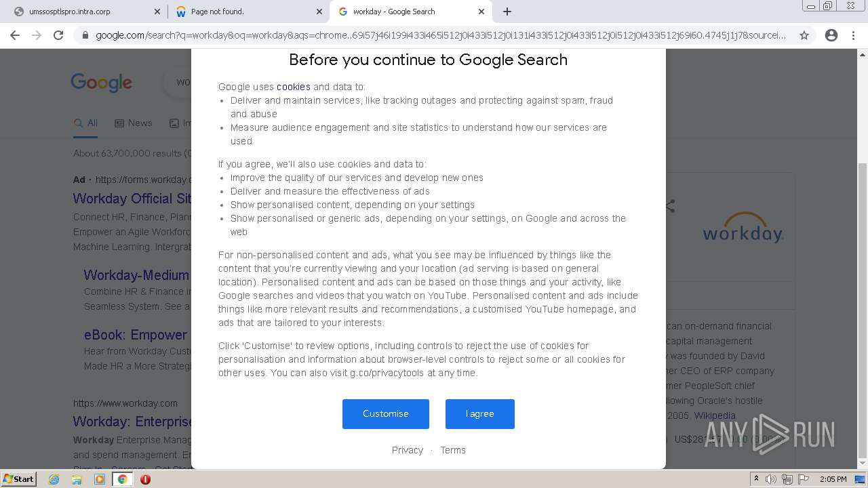The height and width of the screenshot is (488, 868).
Task: Click the I agree button
Action: [x=480, y=414]
